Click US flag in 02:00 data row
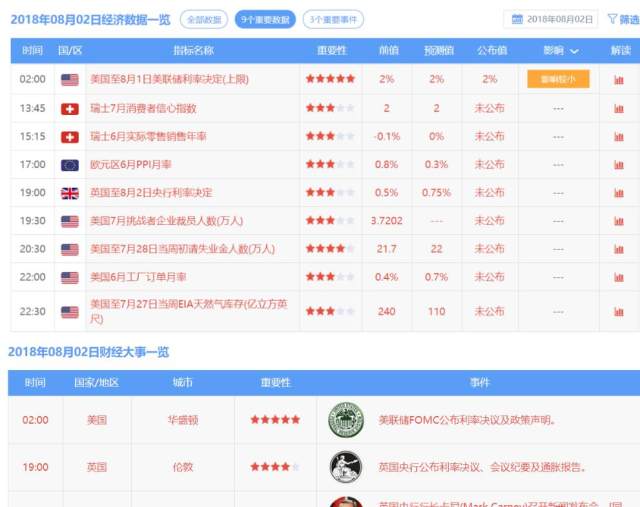The height and width of the screenshot is (507, 640). pyautogui.click(x=70, y=80)
